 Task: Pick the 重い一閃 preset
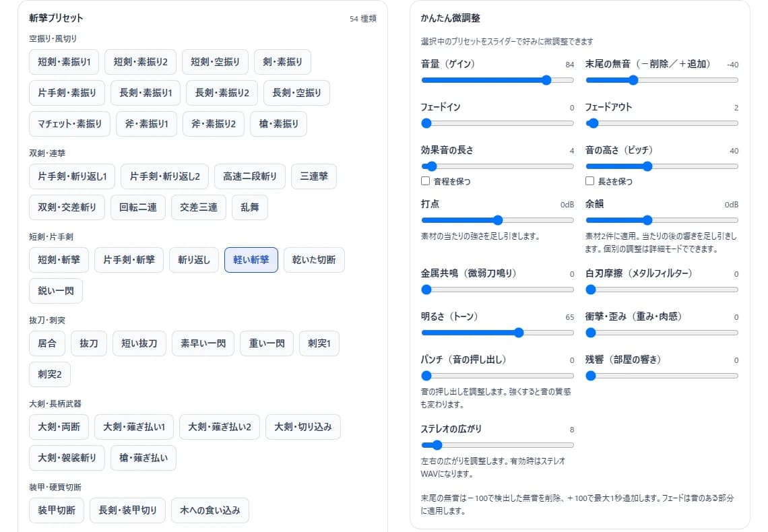[x=267, y=343]
